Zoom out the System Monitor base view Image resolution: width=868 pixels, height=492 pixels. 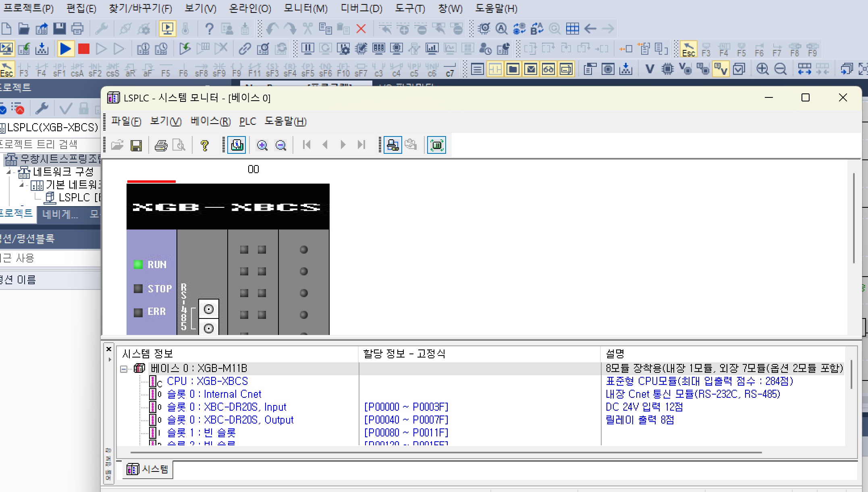(280, 145)
